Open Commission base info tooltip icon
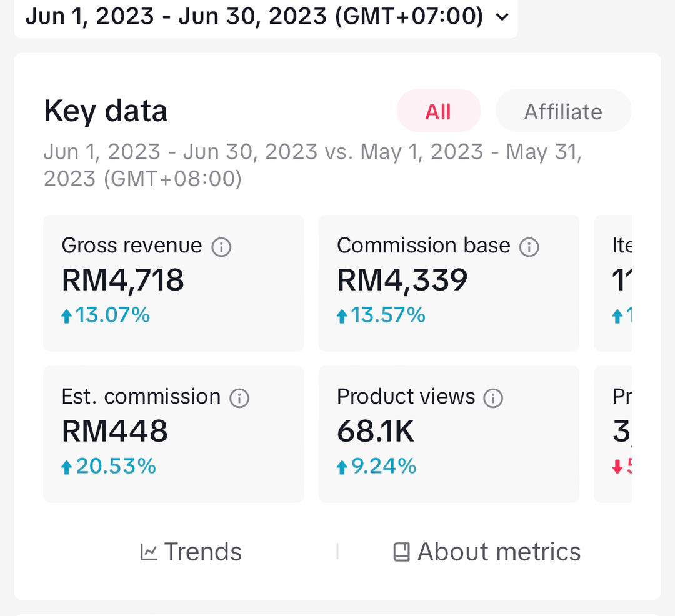 coord(529,247)
